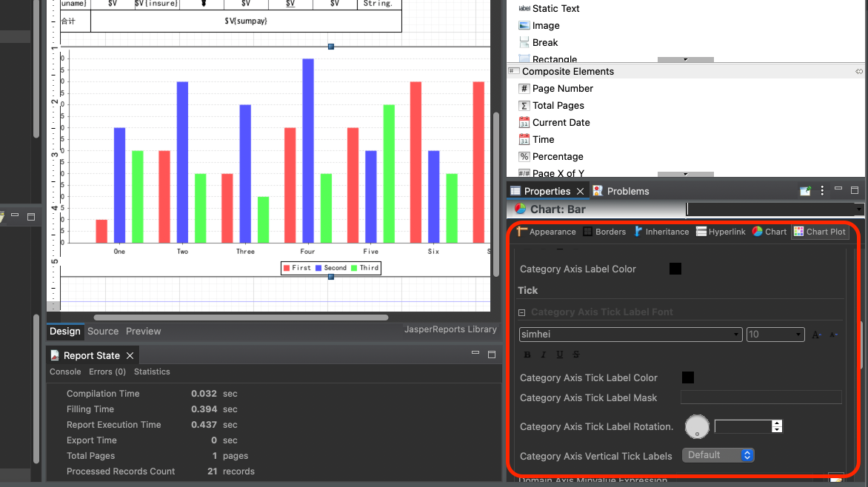The image size is (868, 487).
Task: Open the font size 10 dropdown
Action: coord(775,335)
